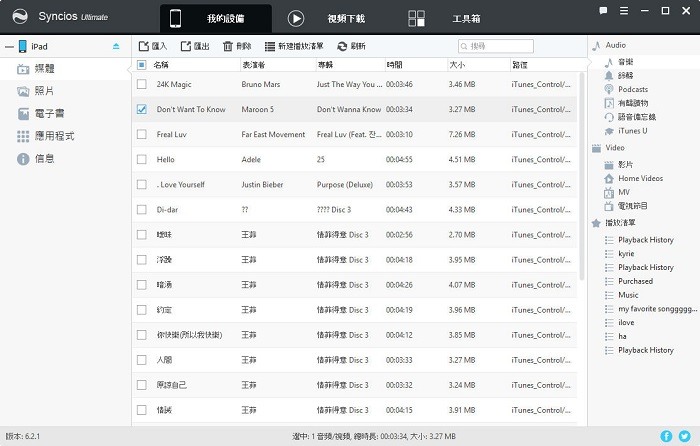700x446 pixels.
Task: Check the 00:04:18 song row checkbox
Action: 142,259
